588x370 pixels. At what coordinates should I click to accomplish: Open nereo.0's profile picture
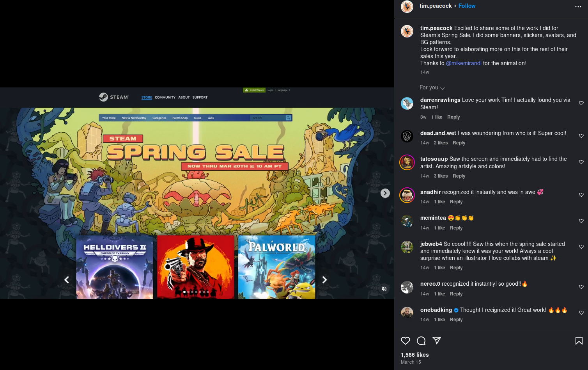[x=407, y=287]
